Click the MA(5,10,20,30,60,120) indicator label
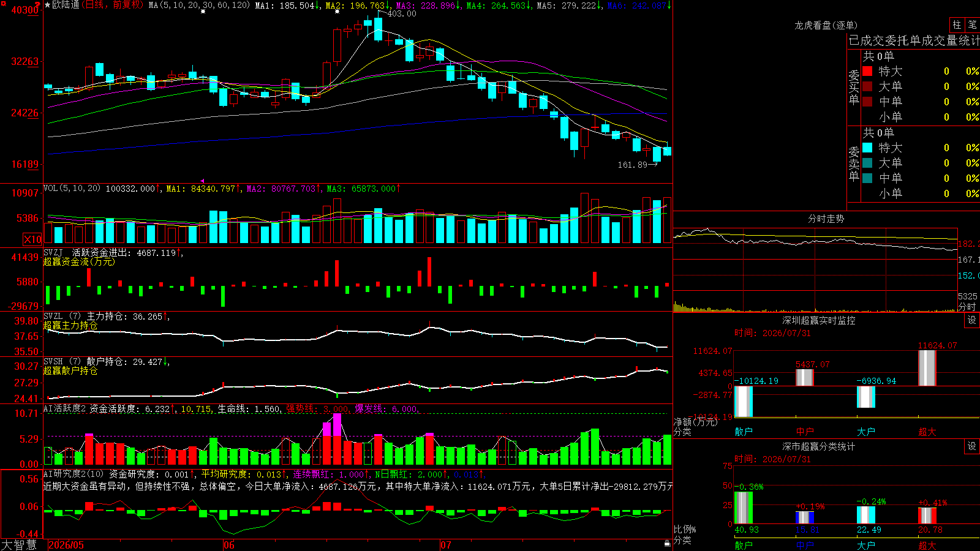Image resolution: width=980 pixels, height=551 pixels. [x=199, y=5]
